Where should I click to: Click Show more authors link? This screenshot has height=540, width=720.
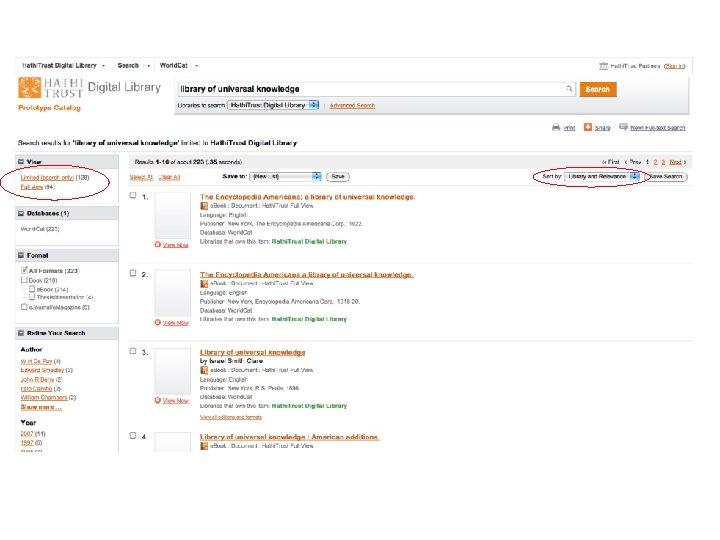coord(41,407)
